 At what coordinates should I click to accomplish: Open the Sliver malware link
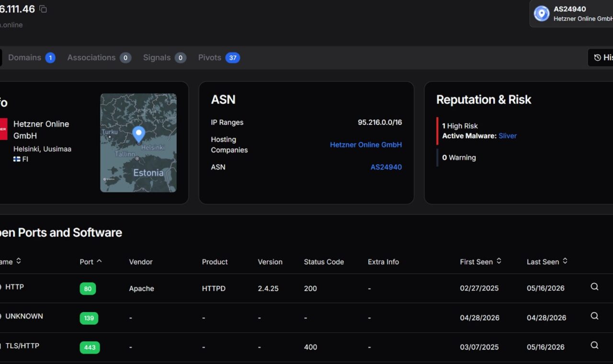click(508, 136)
